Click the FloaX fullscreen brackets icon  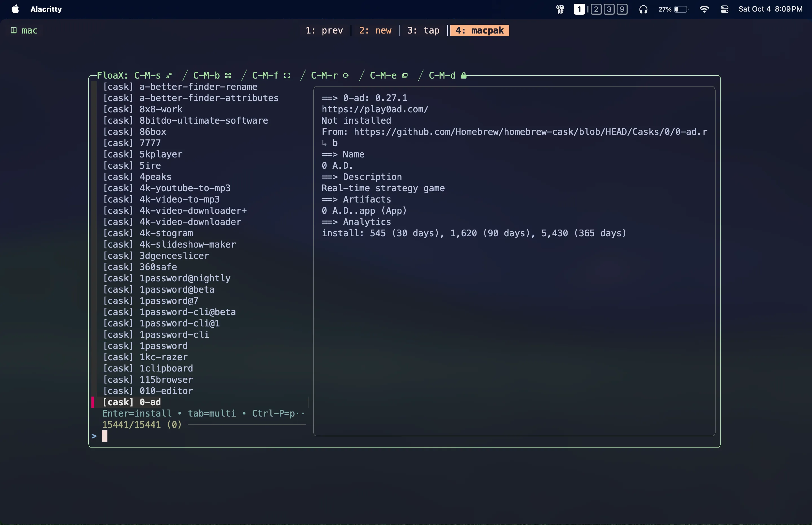point(287,76)
